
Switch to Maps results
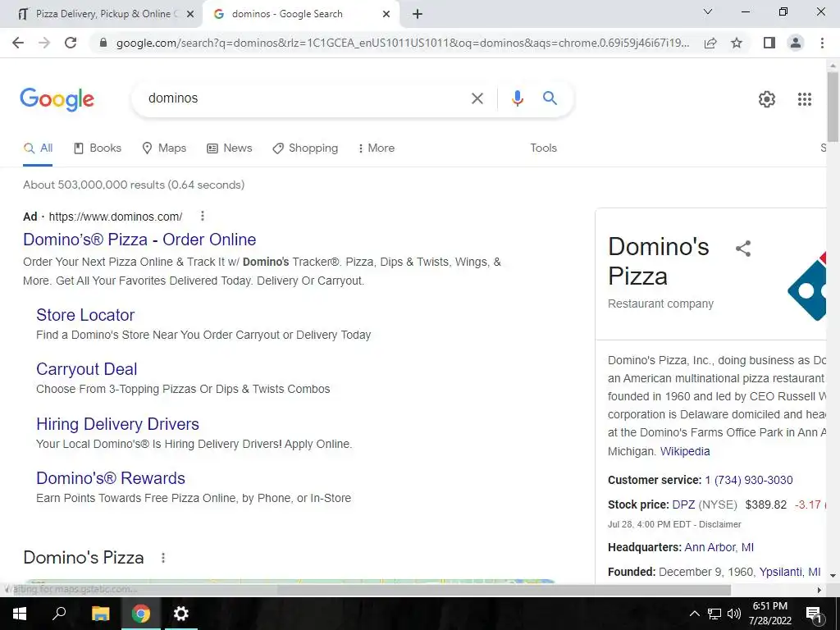[164, 148]
